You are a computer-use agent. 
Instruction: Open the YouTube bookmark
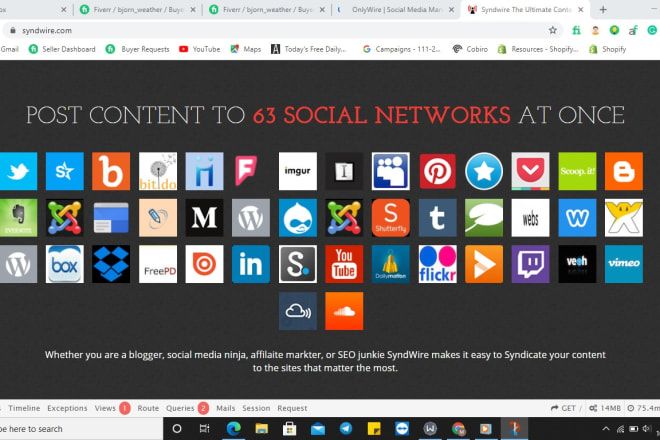[200, 49]
